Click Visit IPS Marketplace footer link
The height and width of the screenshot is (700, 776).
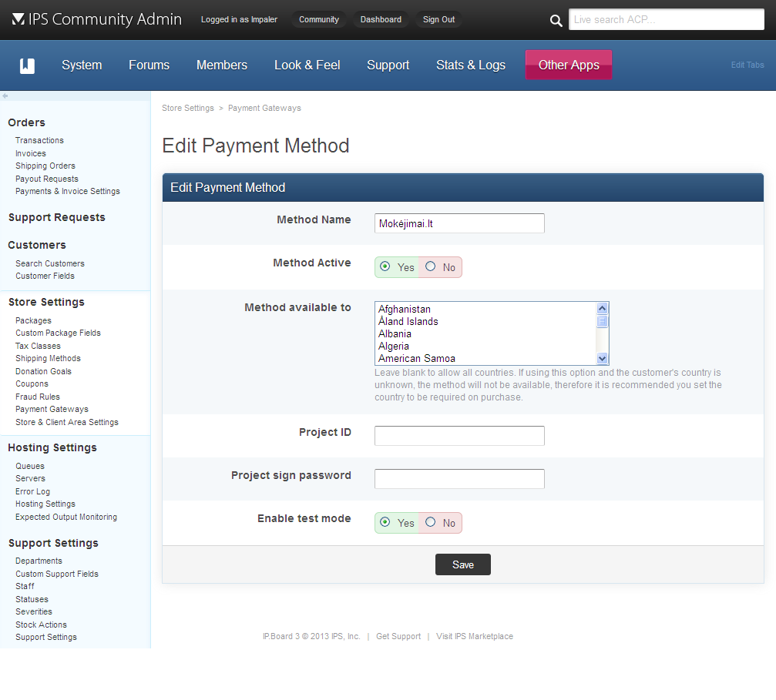coord(475,636)
